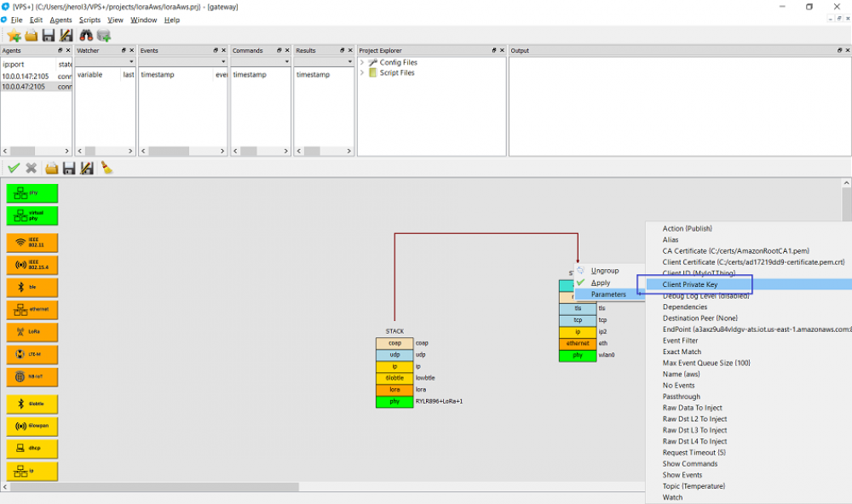Choose Apply in the context menu

click(610, 283)
